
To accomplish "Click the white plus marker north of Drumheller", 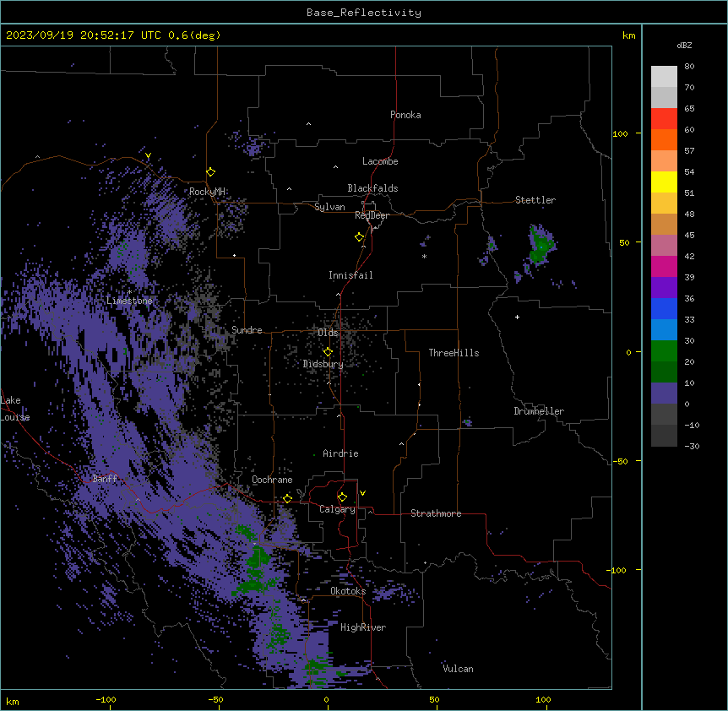I will (517, 317).
